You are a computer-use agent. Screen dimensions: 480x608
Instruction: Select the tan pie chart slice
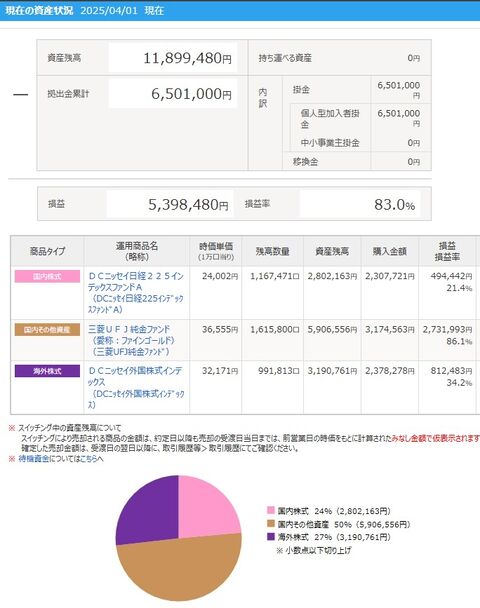pyautogui.click(x=182, y=570)
